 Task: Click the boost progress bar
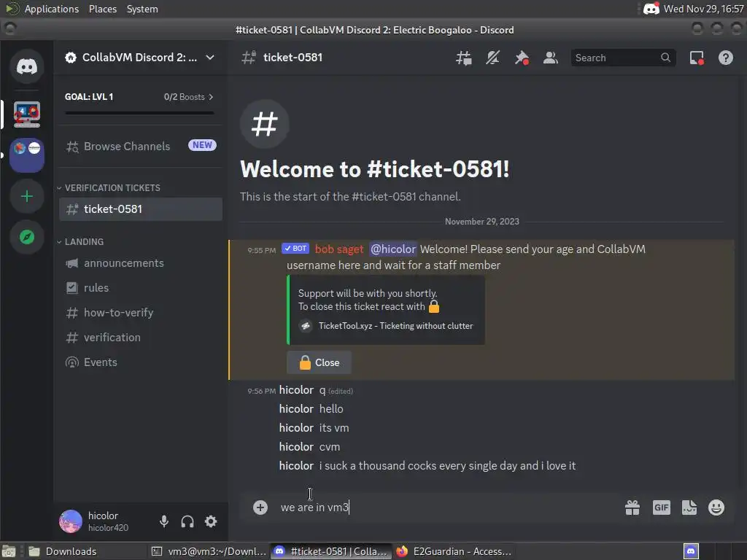coord(139,113)
